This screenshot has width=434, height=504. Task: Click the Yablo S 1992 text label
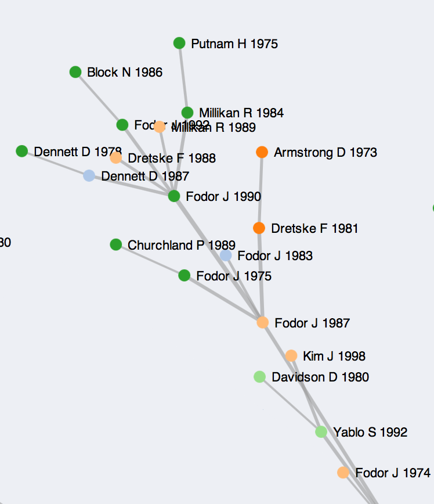pos(370,432)
